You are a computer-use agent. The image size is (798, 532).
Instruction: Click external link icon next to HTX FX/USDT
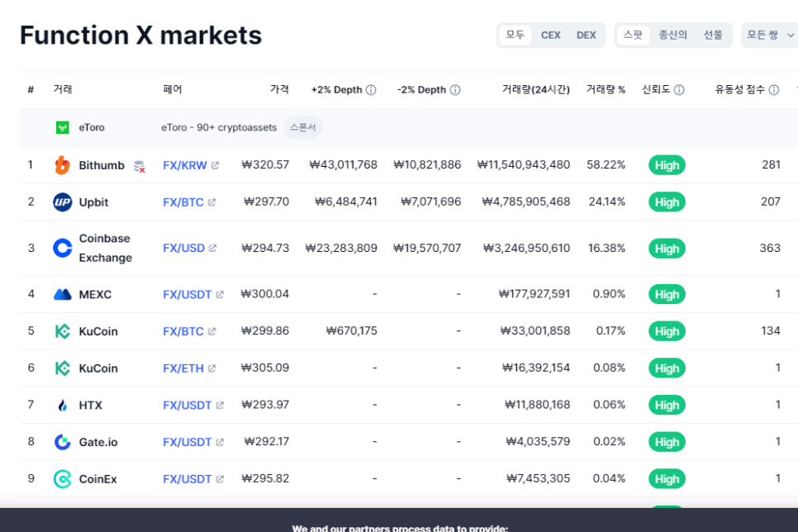(220, 406)
